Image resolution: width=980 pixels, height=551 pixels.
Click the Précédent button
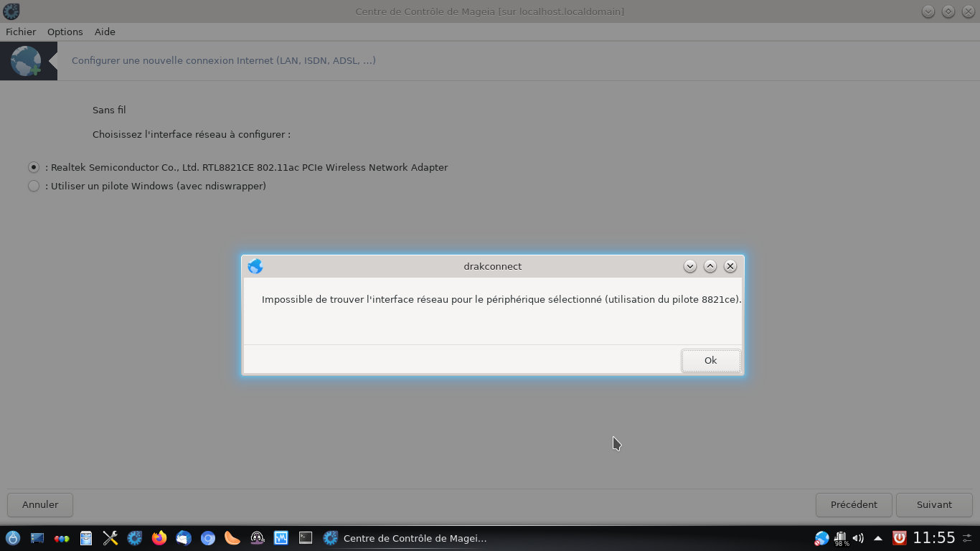click(854, 504)
